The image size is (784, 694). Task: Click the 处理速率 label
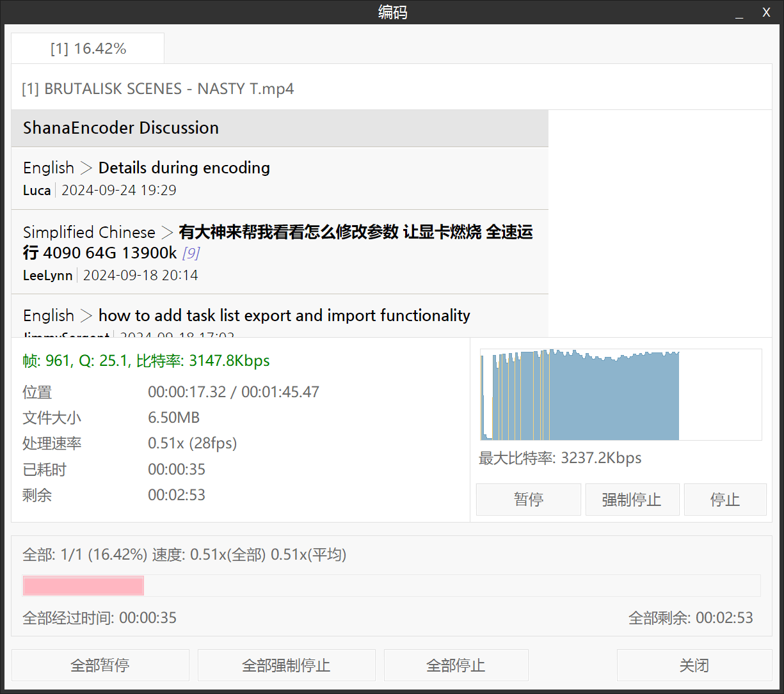click(x=52, y=443)
